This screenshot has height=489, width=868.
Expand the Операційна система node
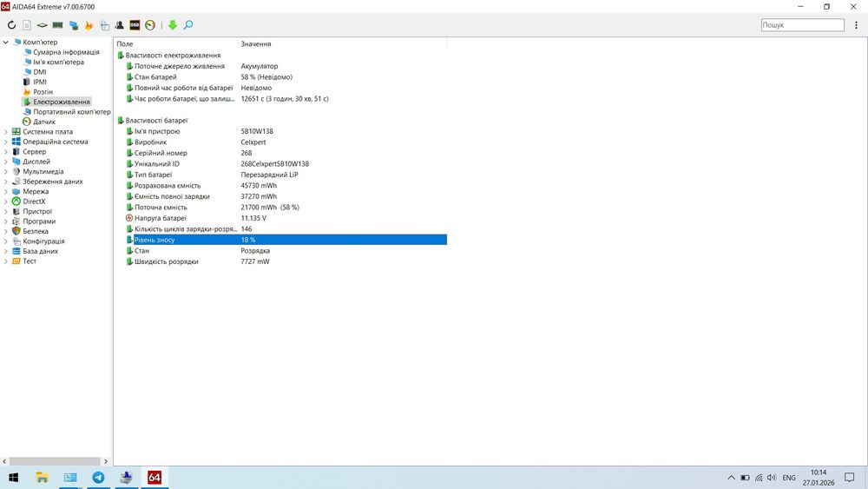point(5,142)
